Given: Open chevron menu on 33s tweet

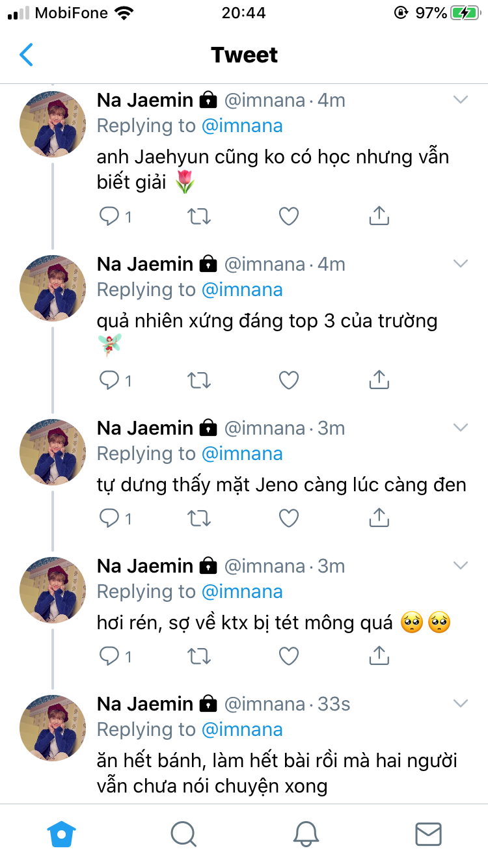Looking at the screenshot, I should click(x=461, y=704).
